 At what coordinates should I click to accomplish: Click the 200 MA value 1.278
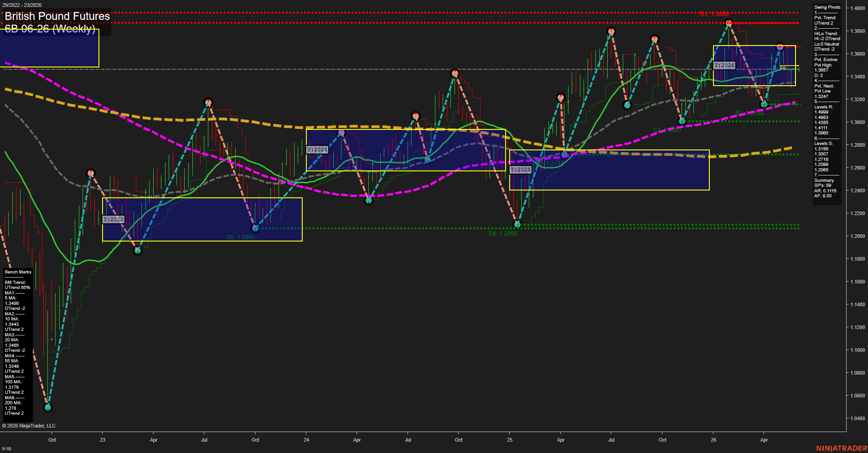(10, 408)
